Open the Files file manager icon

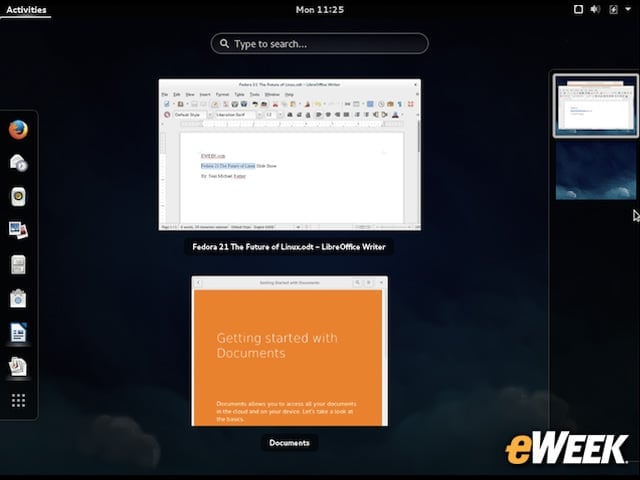[x=18, y=264]
